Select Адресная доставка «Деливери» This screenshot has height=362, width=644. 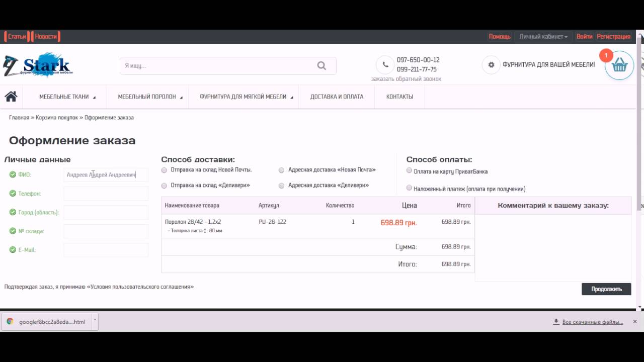(282, 186)
